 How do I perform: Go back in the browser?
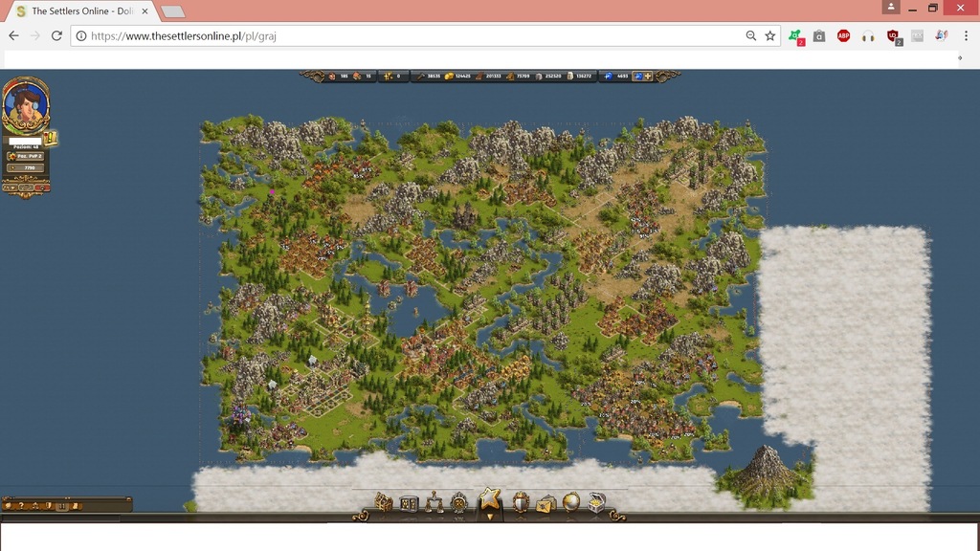click(x=13, y=36)
